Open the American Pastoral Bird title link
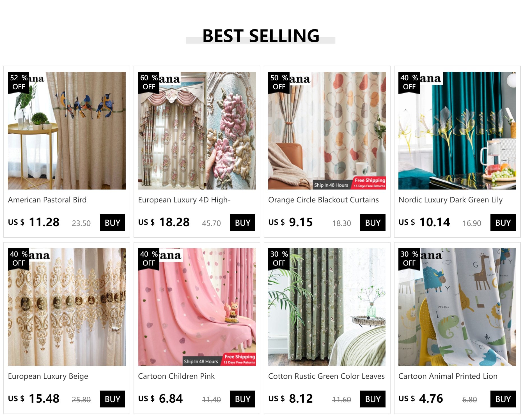This screenshot has width=523, height=420. coord(47,200)
